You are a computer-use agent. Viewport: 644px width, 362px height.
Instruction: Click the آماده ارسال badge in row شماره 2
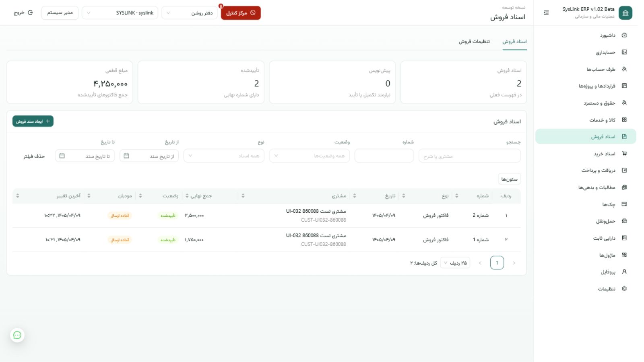coord(120,216)
